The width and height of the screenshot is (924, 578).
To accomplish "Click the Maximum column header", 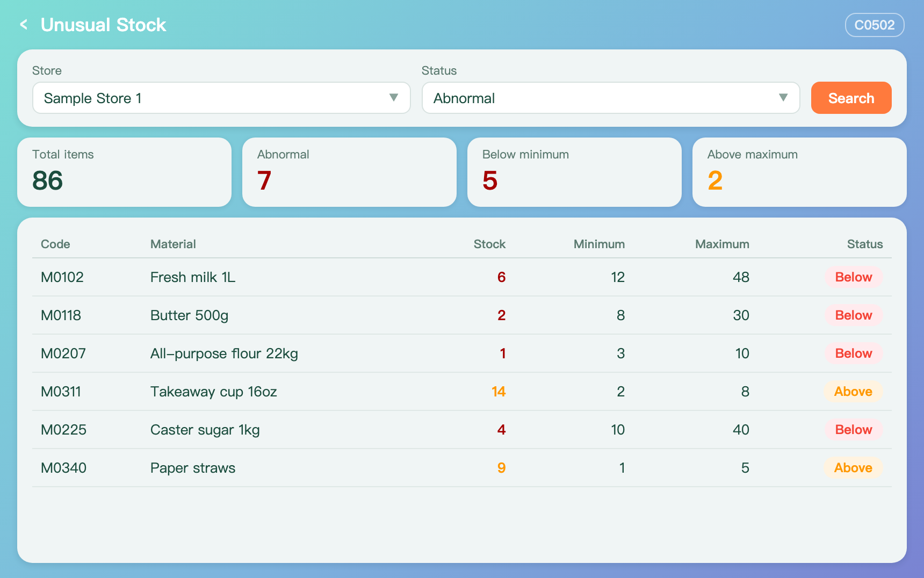I will coord(722,244).
